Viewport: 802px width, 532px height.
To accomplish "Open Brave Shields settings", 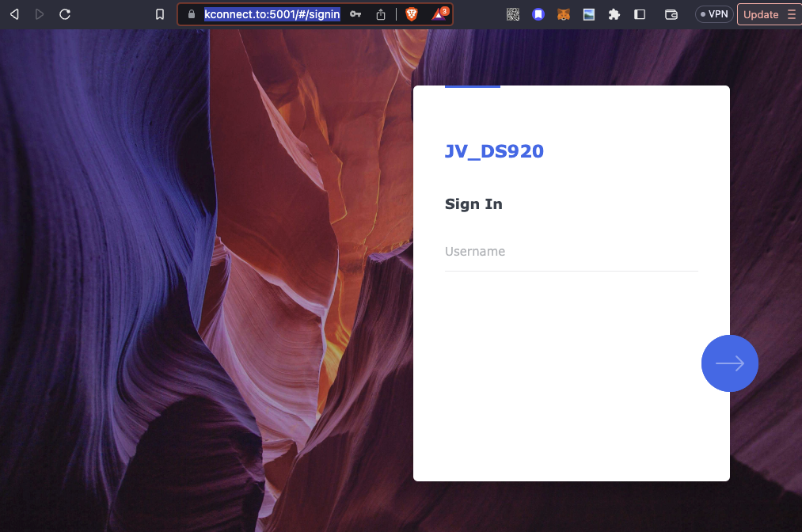I will tap(412, 14).
